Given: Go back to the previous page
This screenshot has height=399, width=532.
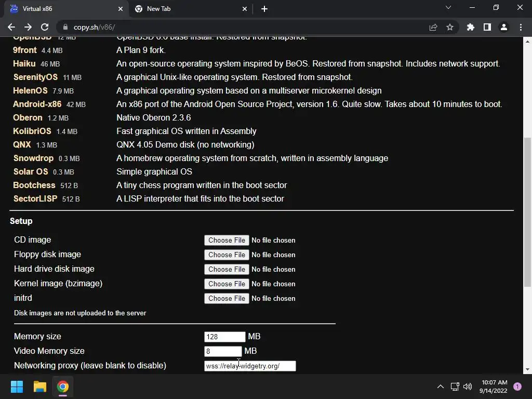Looking at the screenshot, I should 11,27.
